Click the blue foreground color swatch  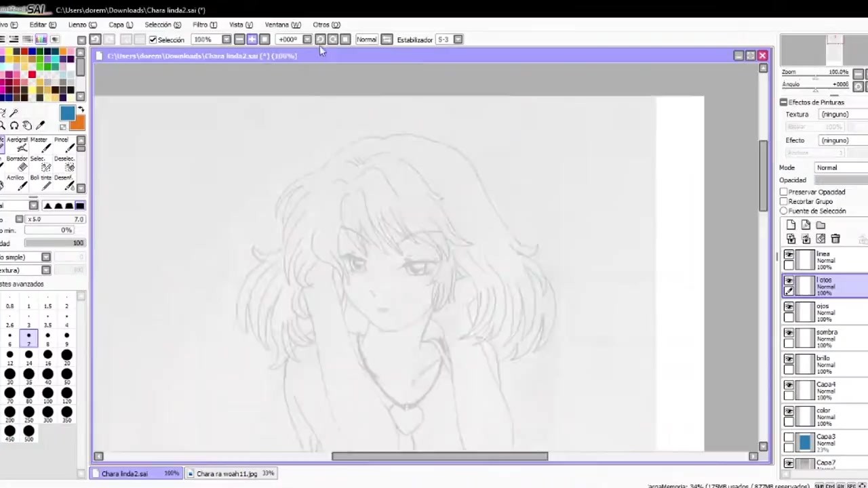(x=67, y=113)
